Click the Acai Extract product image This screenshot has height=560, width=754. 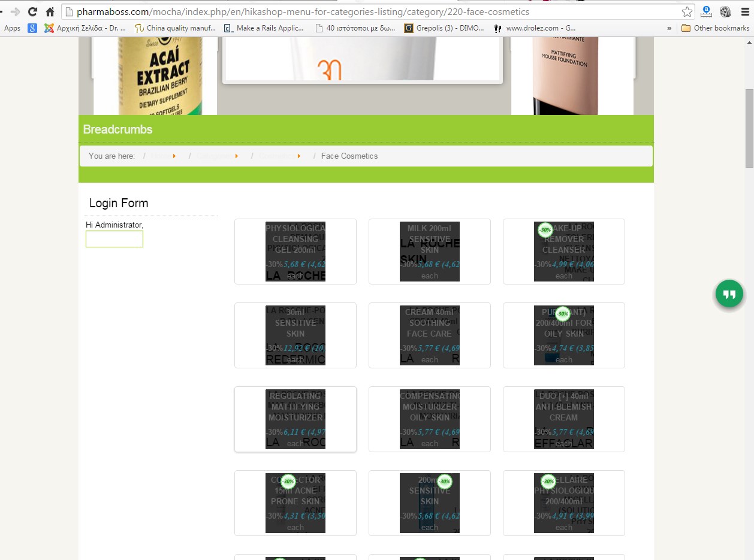point(155,76)
